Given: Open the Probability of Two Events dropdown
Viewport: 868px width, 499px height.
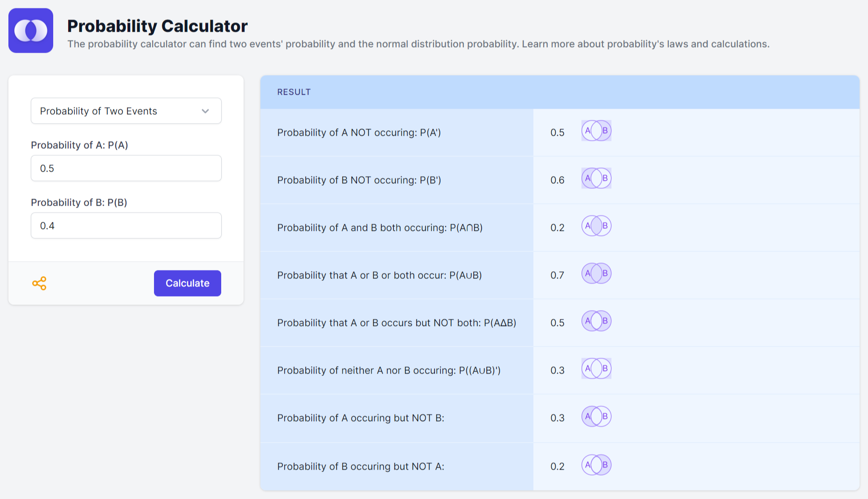Looking at the screenshot, I should [x=126, y=111].
